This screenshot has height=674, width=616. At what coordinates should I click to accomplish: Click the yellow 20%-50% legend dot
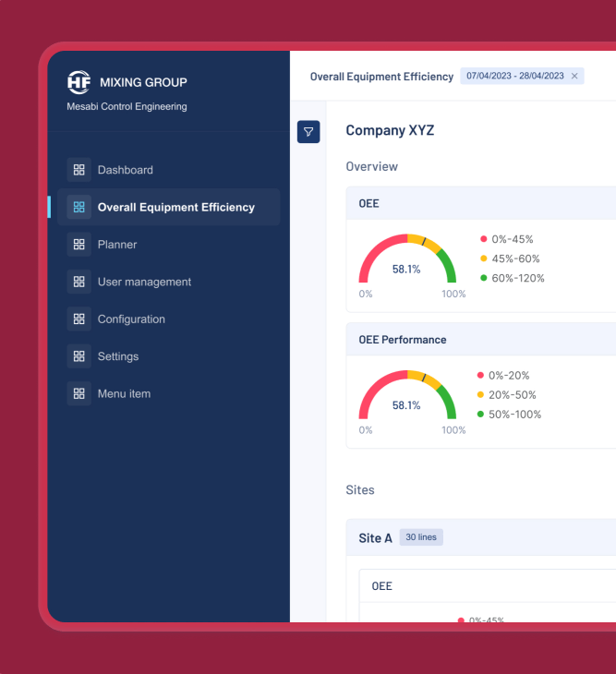point(480,394)
